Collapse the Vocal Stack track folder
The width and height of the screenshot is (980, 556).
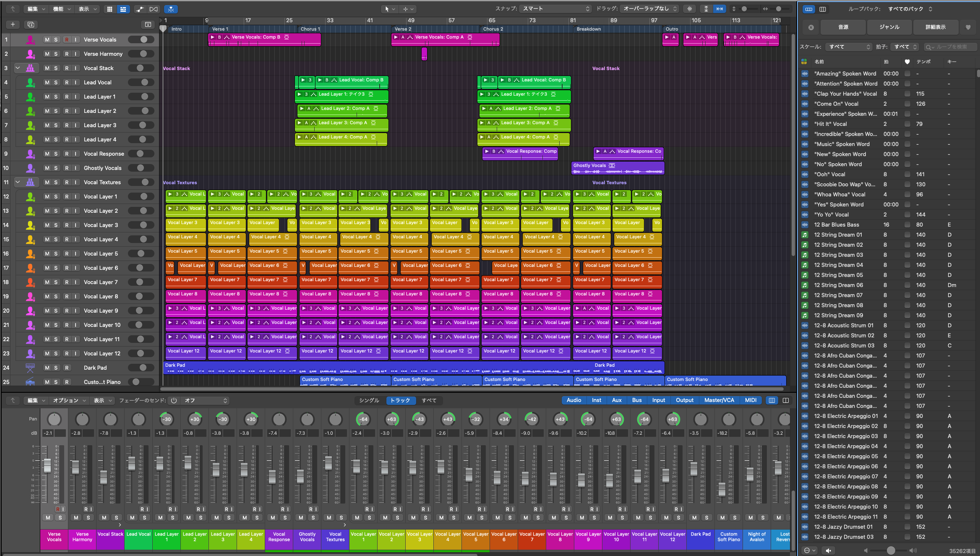pos(17,68)
